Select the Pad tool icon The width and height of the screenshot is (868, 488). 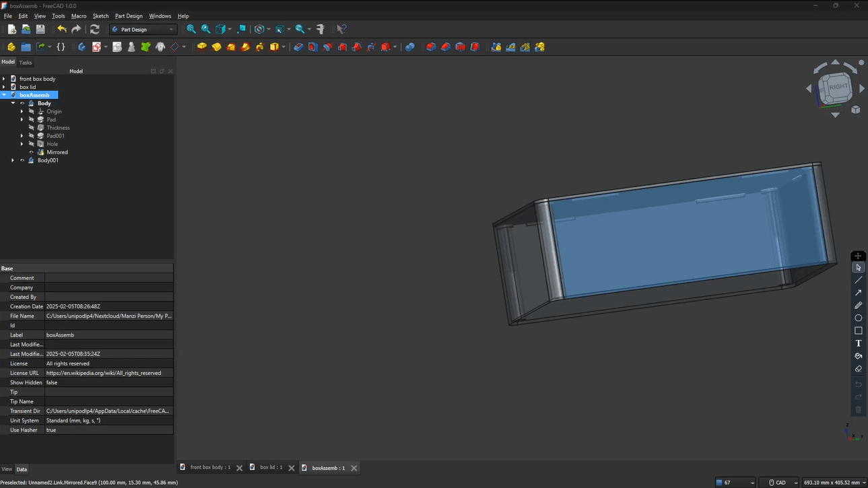201,47
